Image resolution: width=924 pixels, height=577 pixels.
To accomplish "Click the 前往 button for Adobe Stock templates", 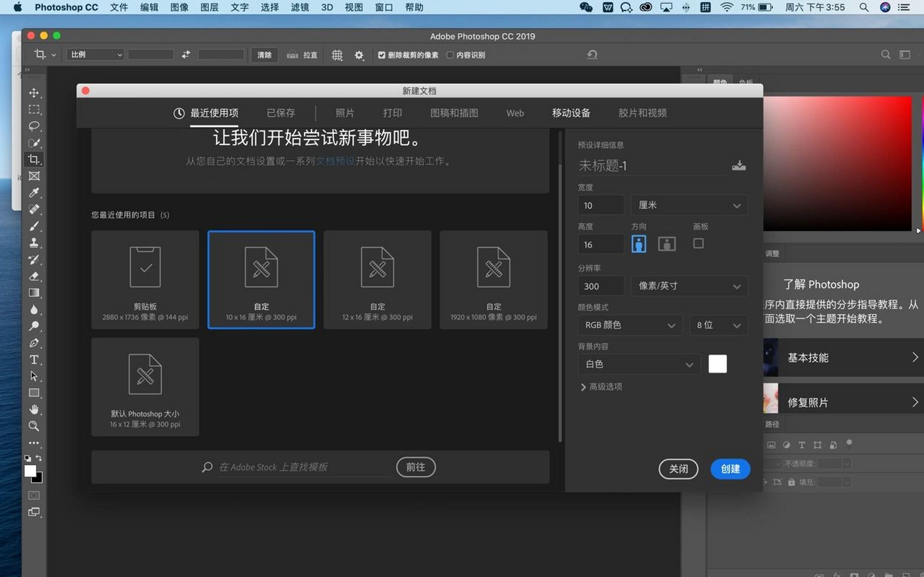I will [415, 467].
